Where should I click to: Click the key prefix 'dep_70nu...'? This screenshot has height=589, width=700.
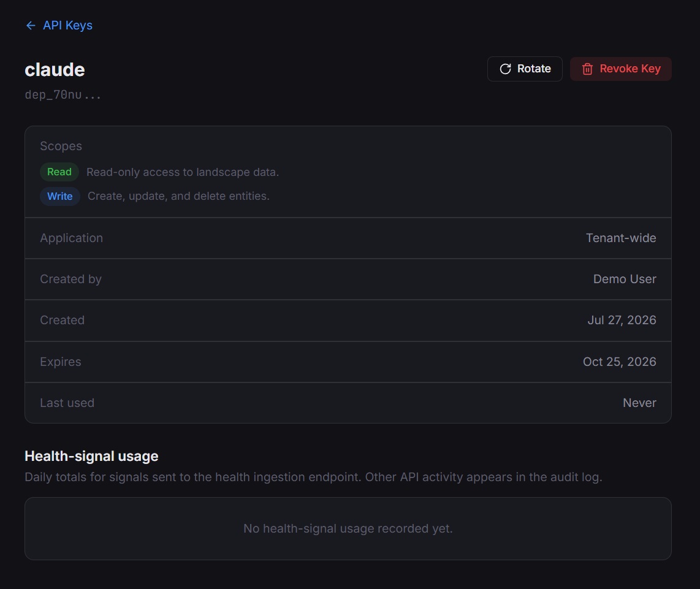[63, 94]
